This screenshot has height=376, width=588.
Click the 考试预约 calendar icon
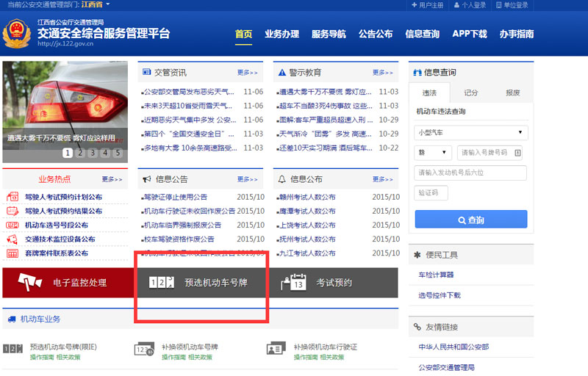[x=293, y=282]
